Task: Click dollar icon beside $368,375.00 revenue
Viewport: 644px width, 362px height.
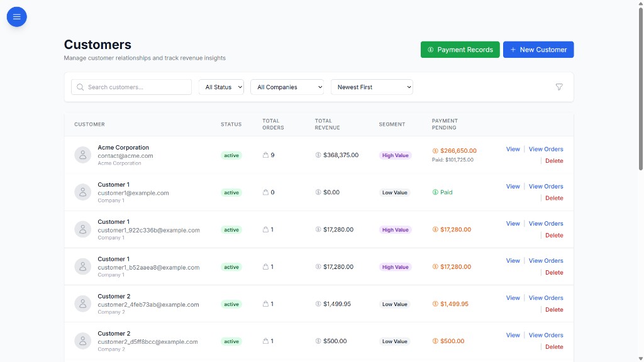Action: [x=318, y=155]
